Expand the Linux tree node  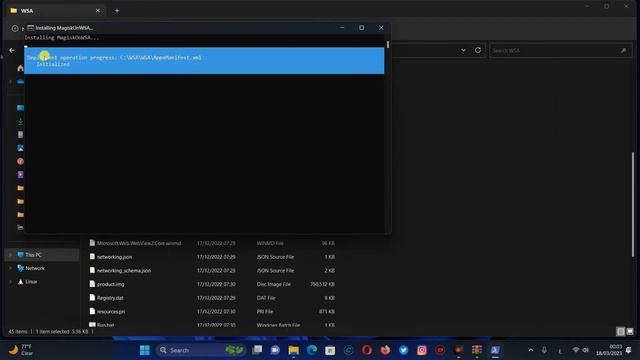pyautogui.click(x=11, y=282)
